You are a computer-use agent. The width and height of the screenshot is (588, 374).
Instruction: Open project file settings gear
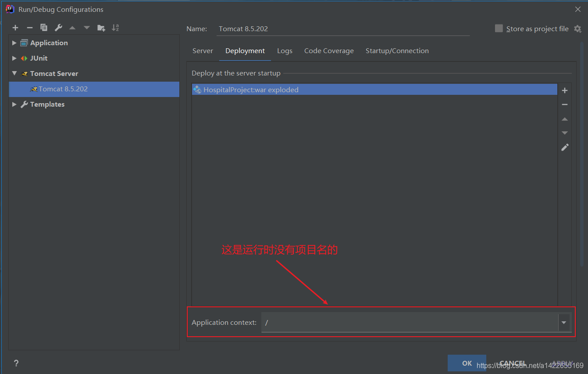click(577, 29)
